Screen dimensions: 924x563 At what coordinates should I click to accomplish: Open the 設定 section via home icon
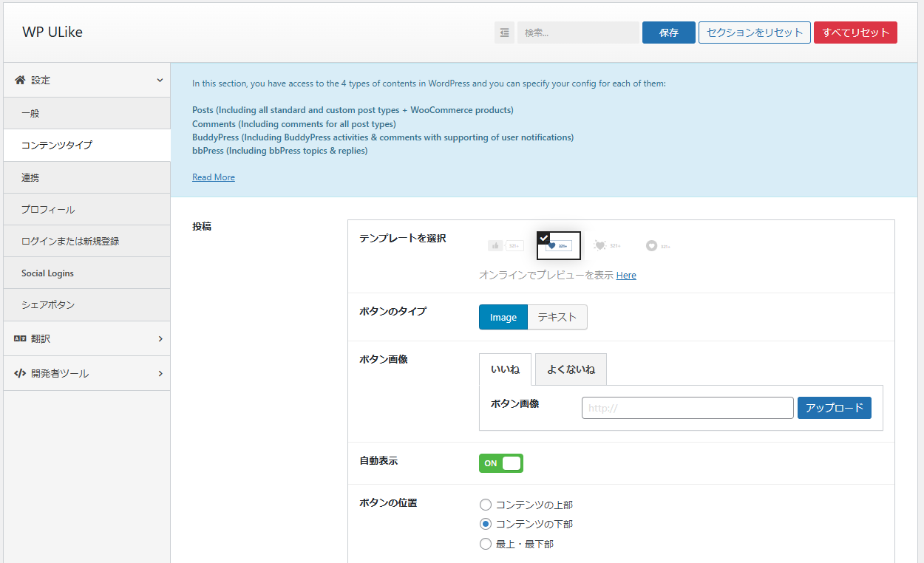[x=20, y=79]
